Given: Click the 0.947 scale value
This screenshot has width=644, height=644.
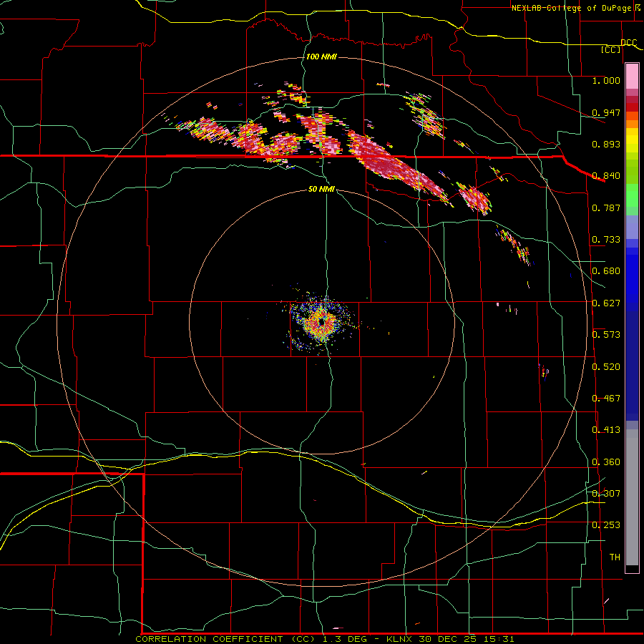Looking at the screenshot, I should (606, 112).
